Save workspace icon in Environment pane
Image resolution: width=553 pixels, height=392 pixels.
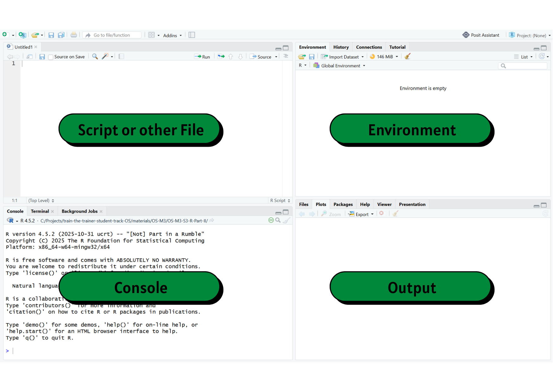[x=312, y=57]
